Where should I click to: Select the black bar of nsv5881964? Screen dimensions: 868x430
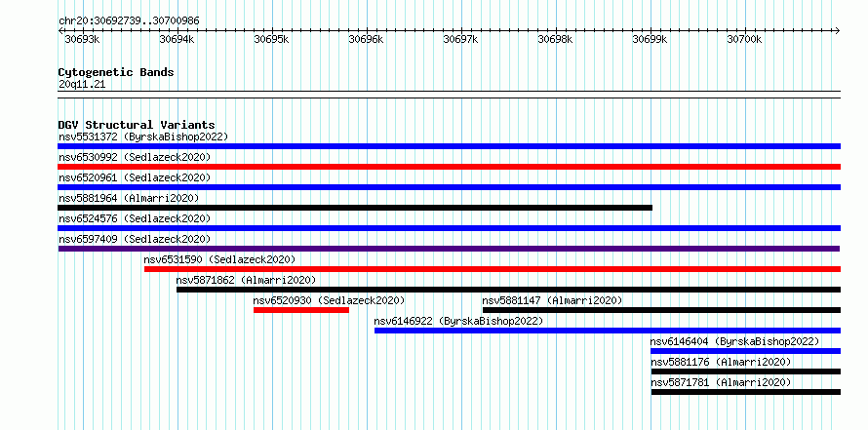click(x=355, y=208)
